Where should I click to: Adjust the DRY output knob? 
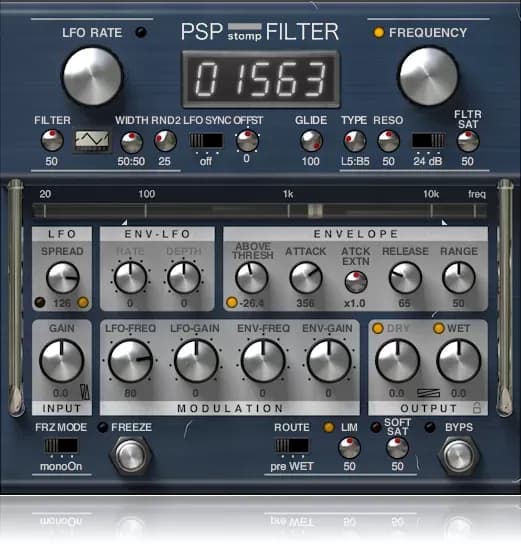tap(398, 361)
